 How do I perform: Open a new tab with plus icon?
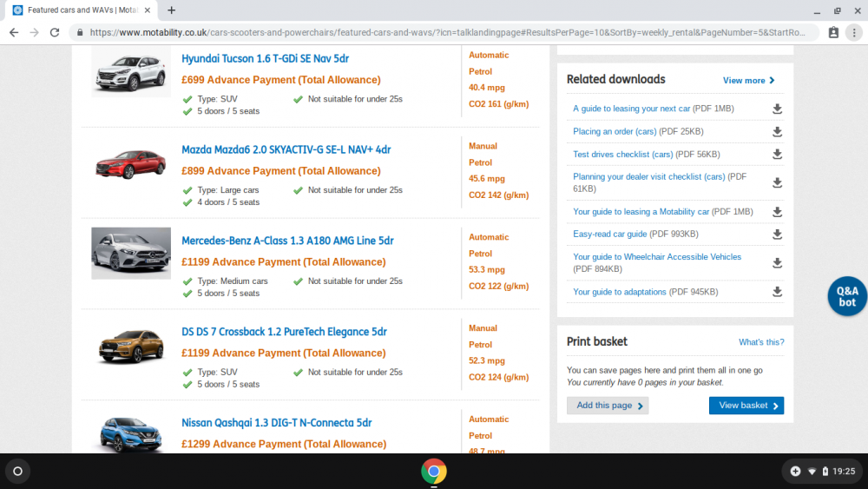[x=172, y=10]
